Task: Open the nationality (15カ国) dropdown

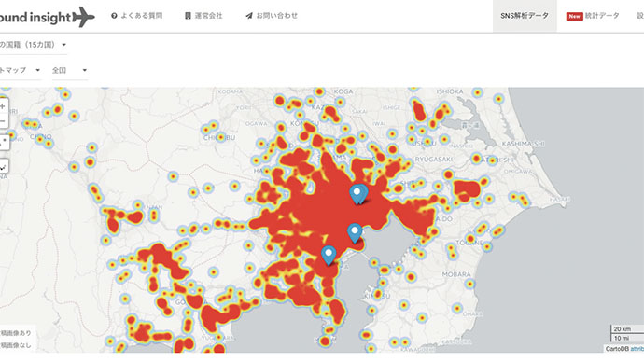Action: 33,45
